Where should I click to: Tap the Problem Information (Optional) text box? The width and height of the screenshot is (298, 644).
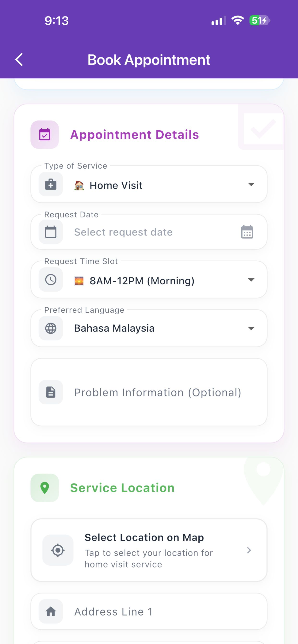[149, 392]
